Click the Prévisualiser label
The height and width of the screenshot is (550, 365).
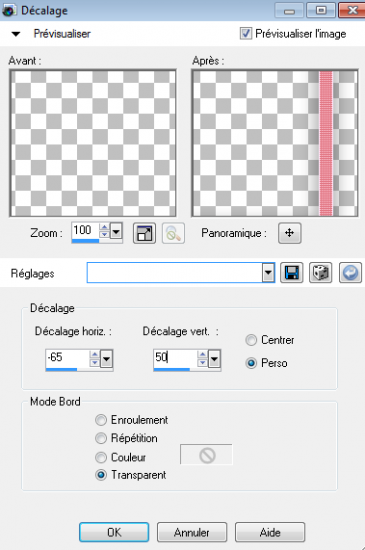pyautogui.click(x=62, y=34)
